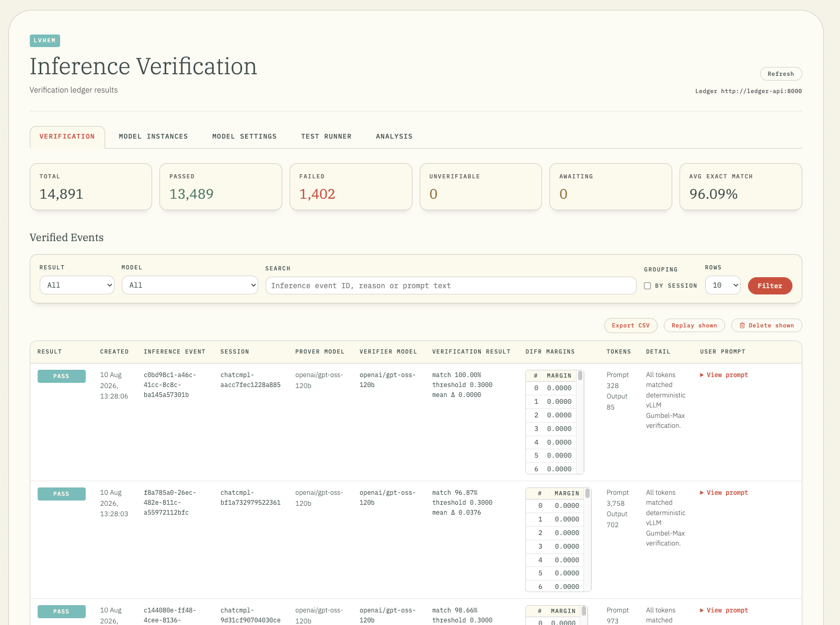Click the 'match 96.87%' verification result
Viewport: 840px width, 625px height.
coord(455,493)
